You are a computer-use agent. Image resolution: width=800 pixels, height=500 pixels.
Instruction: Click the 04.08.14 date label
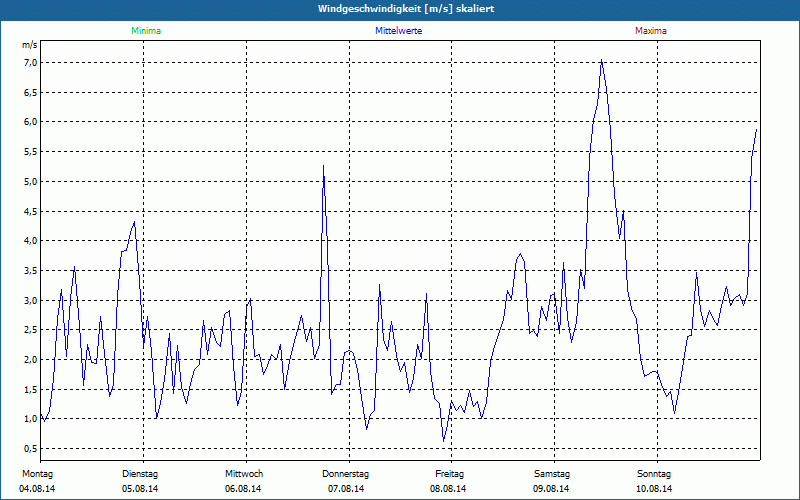pos(35,489)
